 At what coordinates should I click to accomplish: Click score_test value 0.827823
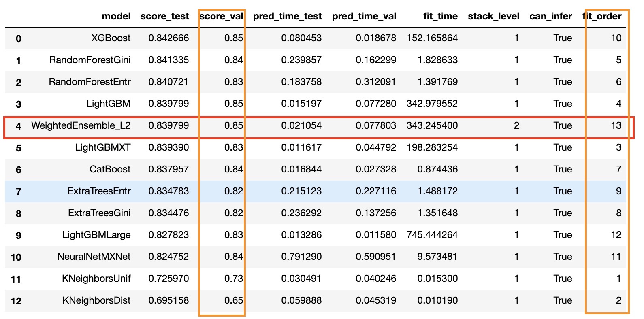168,235
